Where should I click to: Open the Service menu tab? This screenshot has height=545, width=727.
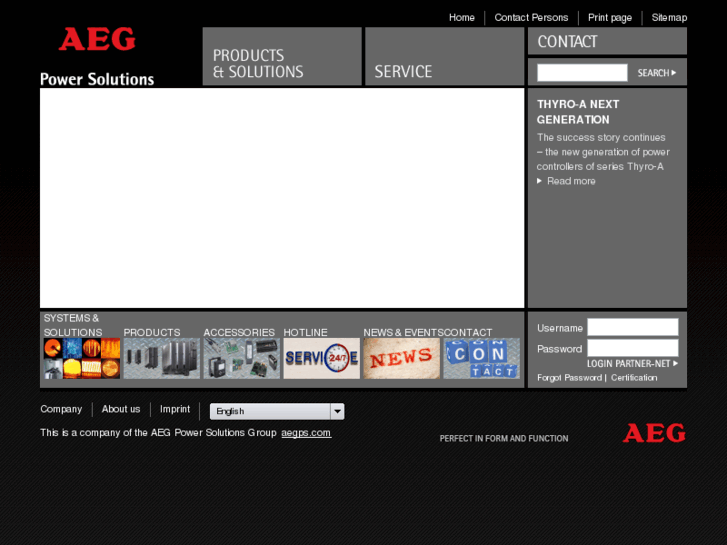[x=445, y=56]
